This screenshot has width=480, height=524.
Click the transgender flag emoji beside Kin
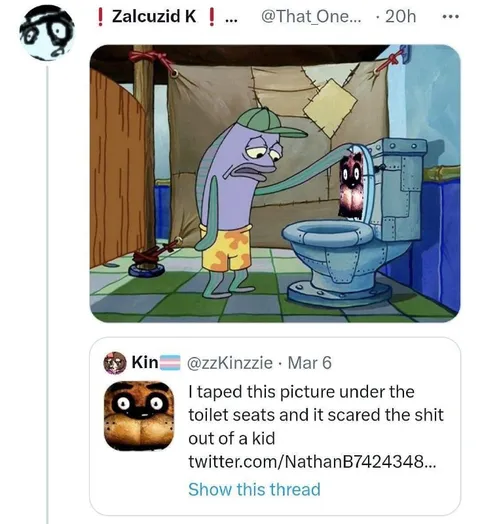click(170, 363)
